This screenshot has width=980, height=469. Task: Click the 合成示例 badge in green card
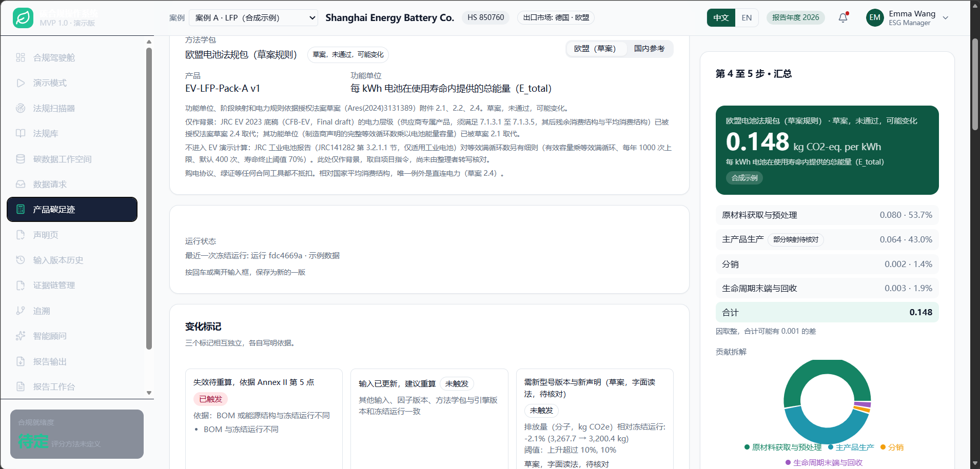click(x=744, y=178)
